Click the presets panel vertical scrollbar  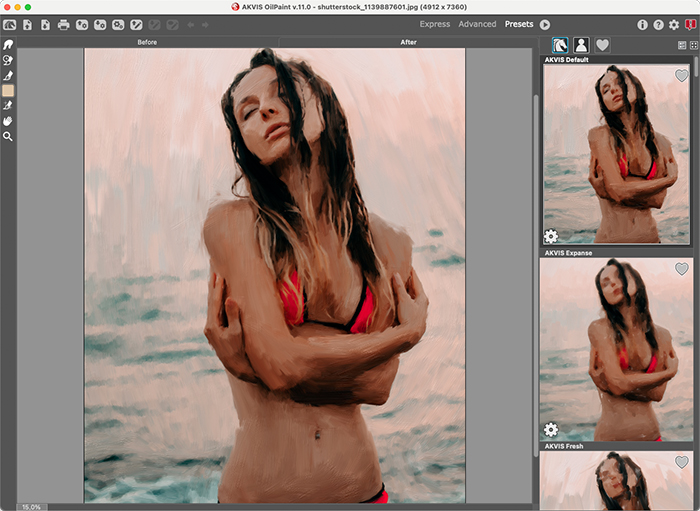tap(696, 67)
